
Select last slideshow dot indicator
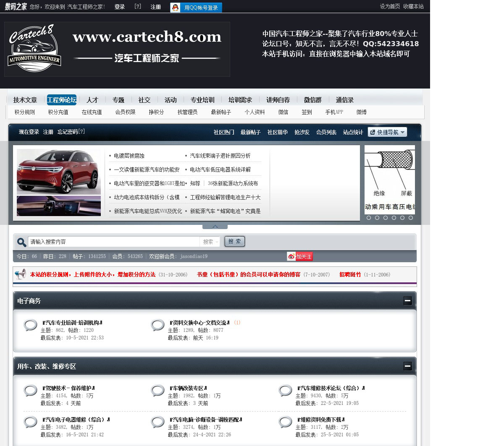(x=411, y=218)
